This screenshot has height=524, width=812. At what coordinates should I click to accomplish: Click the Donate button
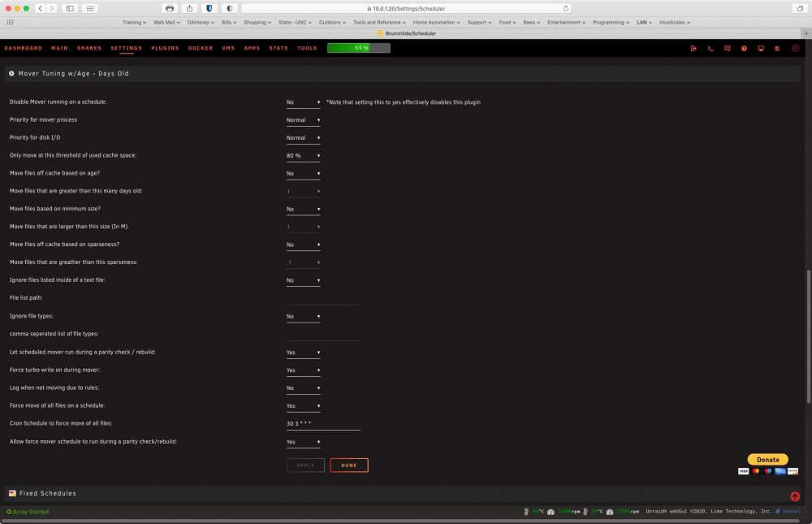tap(767, 460)
